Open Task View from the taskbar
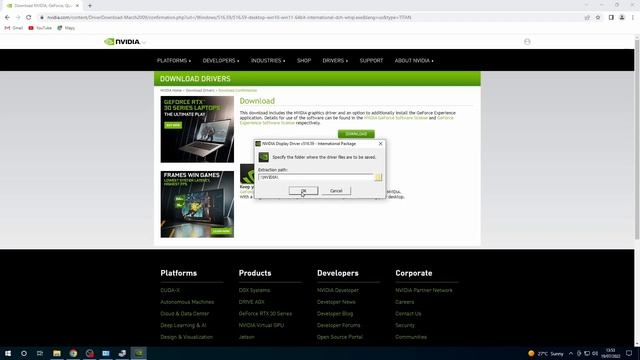Viewport: 640px width, 360px height. [x=40, y=353]
